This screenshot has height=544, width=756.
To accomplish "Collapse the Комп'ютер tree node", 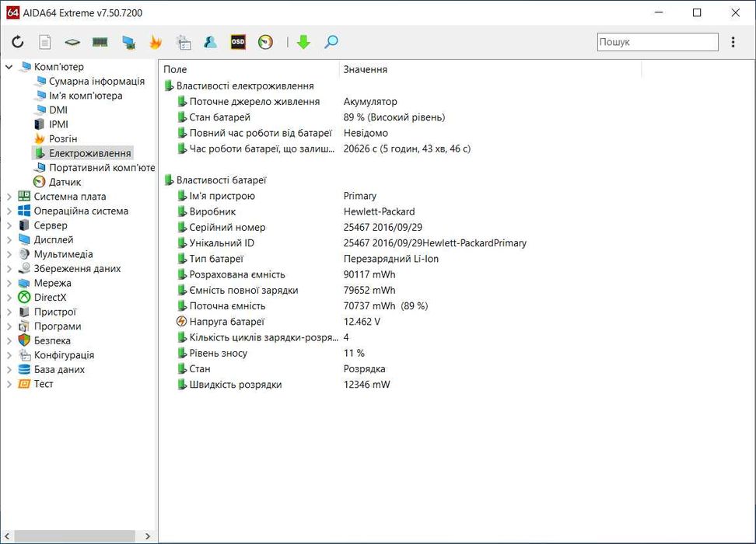I will click(x=9, y=67).
